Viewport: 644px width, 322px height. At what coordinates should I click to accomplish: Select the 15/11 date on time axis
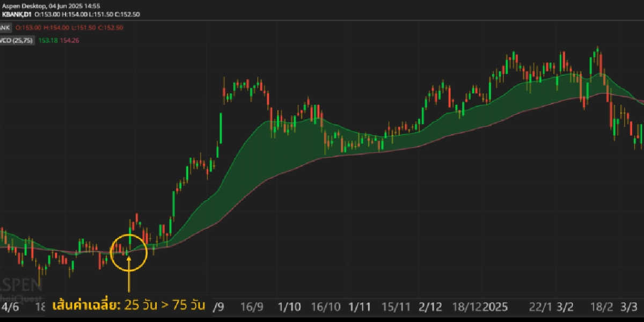coord(396,307)
